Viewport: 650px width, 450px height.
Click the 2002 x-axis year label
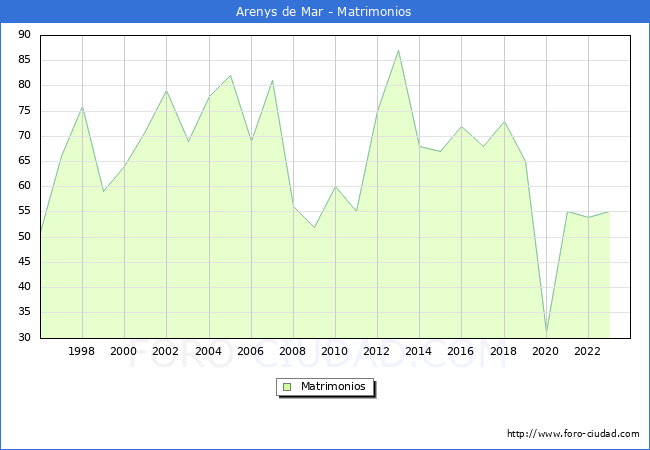click(x=166, y=351)
